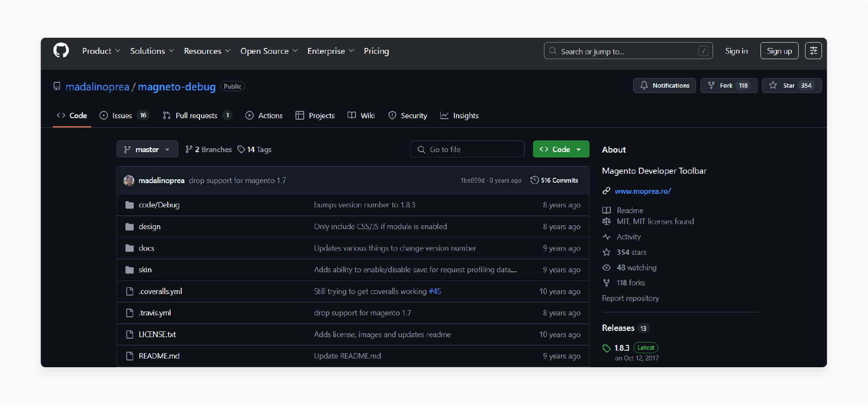Click the repository icon beside madalinoprea
This screenshot has width=868, height=405.
tap(57, 86)
